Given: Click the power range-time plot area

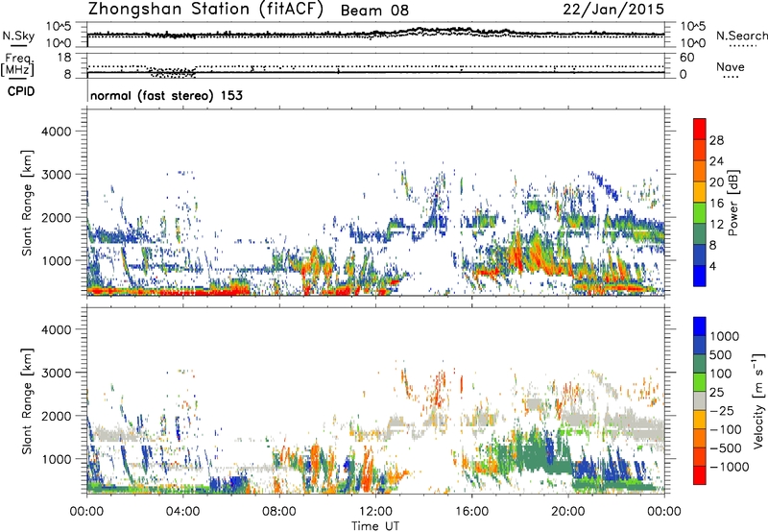Looking at the screenshot, I should click(375, 202).
